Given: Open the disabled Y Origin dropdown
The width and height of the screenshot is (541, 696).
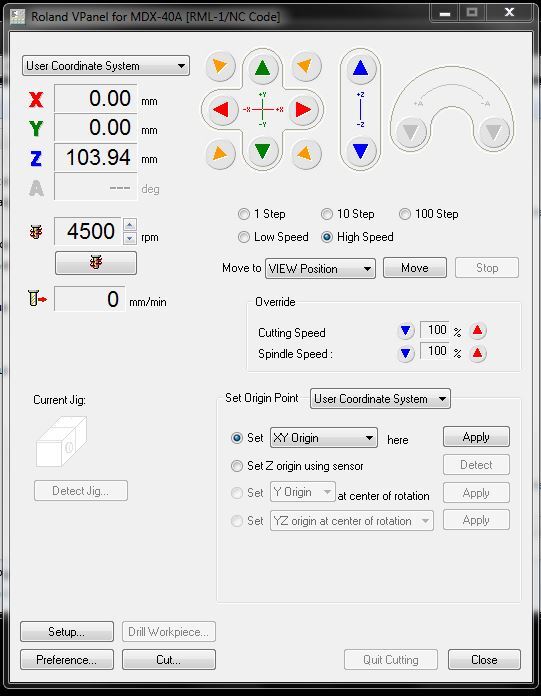Looking at the screenshot, I should pos(303,492).
